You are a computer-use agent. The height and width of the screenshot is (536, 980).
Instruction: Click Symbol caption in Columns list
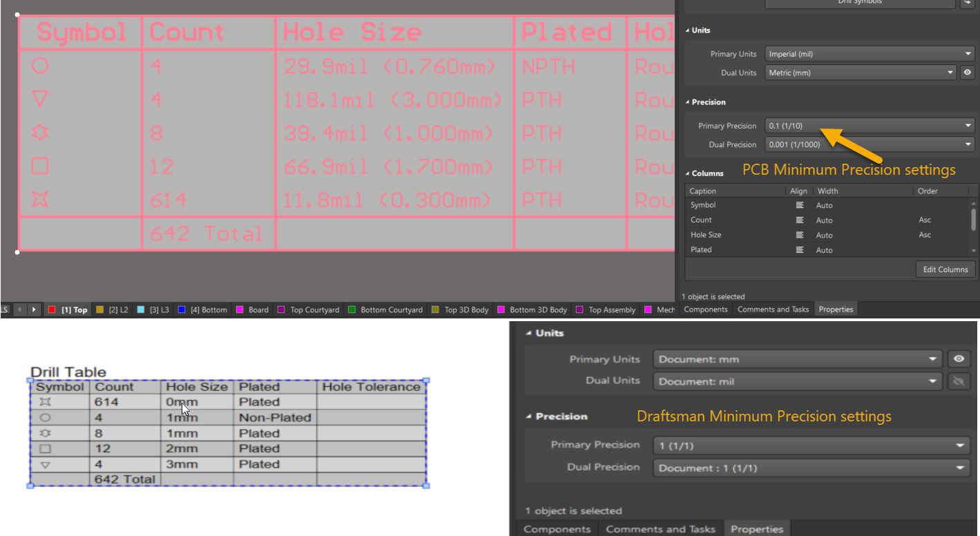[x=703, y=205]
